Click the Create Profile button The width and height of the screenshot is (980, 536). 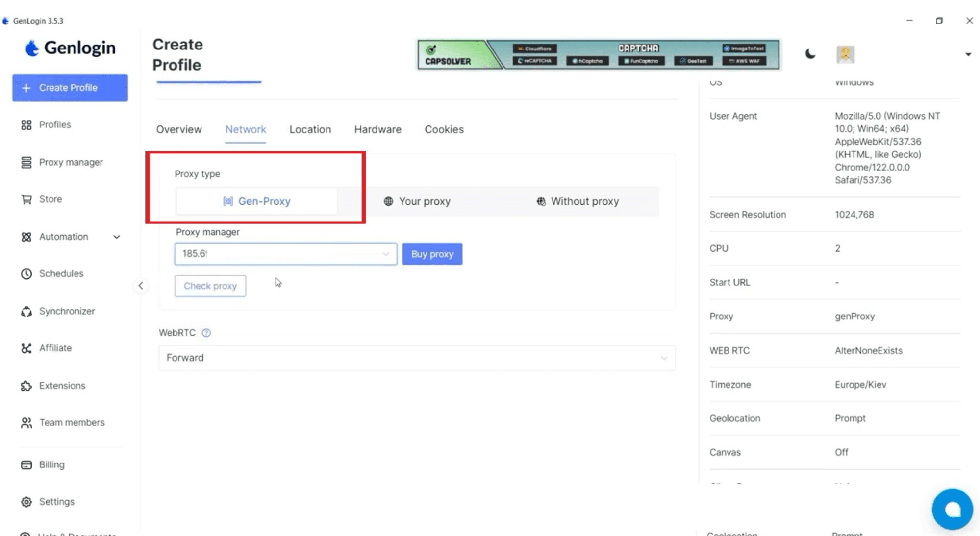(70, 88)
